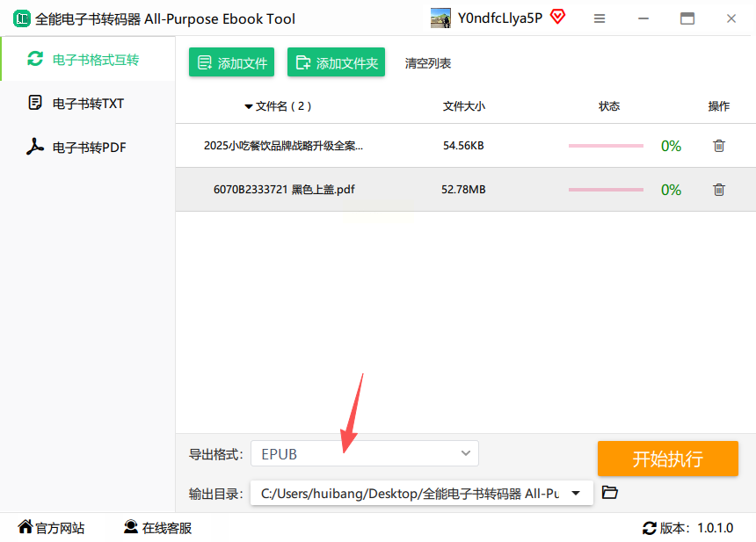Select the 电子书格式互转 tab
The height and width of the screenshot is (542, 756).
[x=88, y=59]
